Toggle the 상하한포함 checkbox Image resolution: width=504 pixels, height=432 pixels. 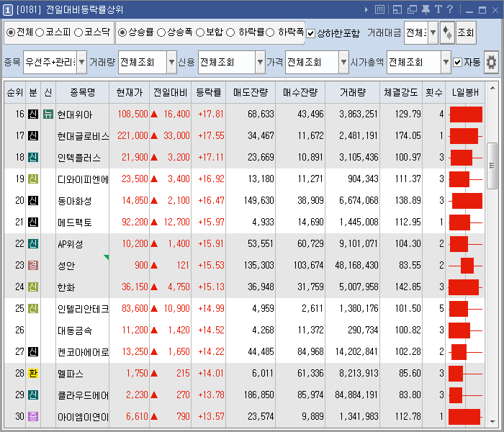point(310,33)
